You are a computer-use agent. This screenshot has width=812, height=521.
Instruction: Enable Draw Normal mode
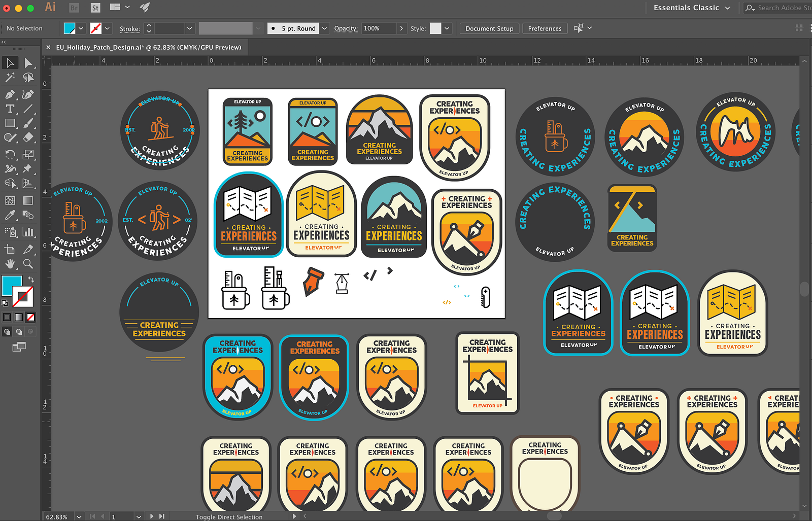coord(7,332)
